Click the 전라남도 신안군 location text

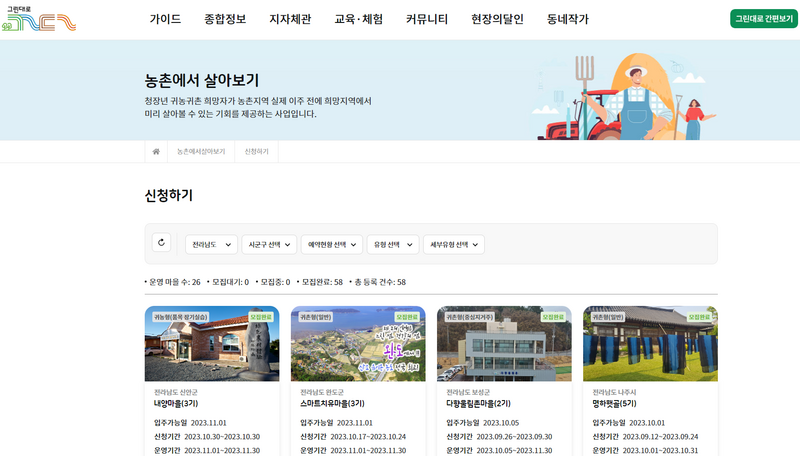point(176,392)
